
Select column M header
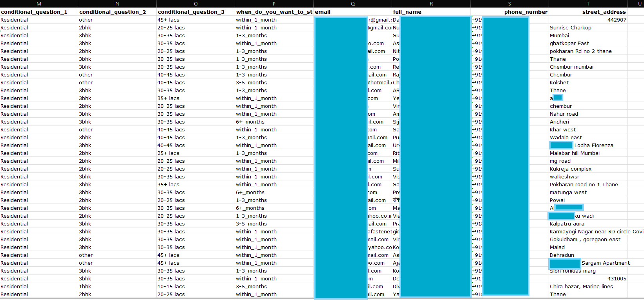pyautogui.click(x=39, y=4)
